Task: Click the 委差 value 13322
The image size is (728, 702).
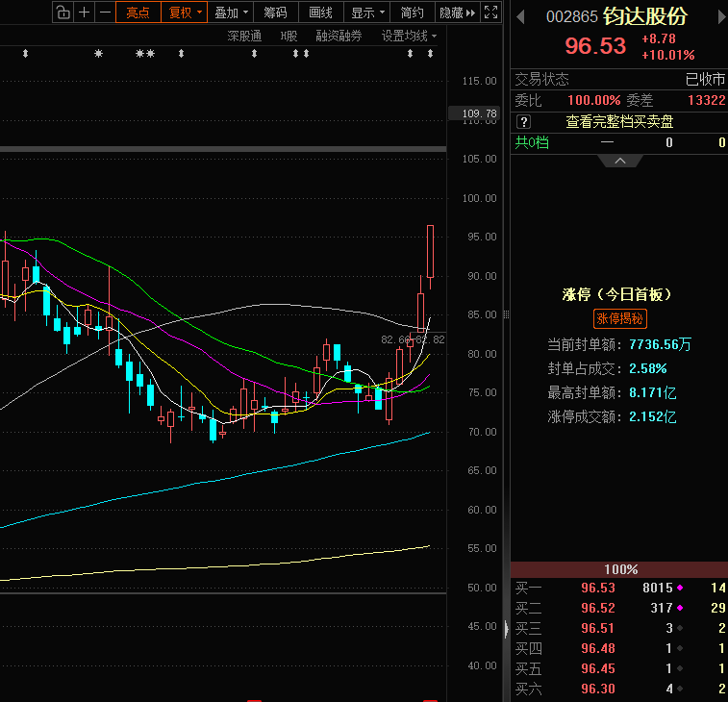Action: [x=706, y=100]
